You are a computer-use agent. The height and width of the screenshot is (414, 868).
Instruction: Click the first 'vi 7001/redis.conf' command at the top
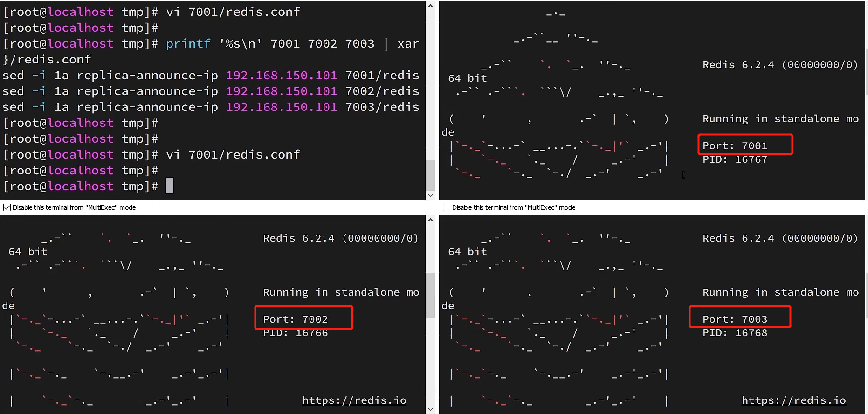point(233,12)
